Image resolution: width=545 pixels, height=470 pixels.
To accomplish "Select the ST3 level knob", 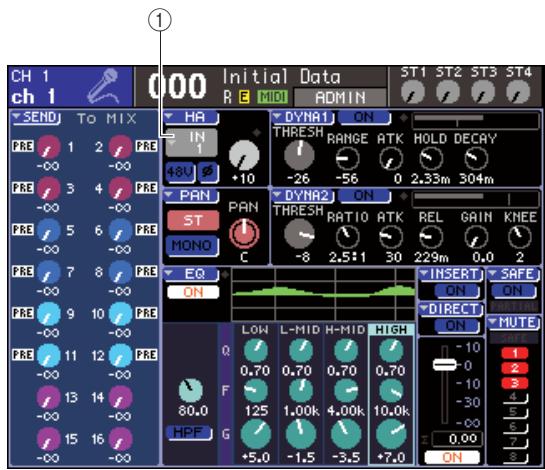I will pos(483,92).
